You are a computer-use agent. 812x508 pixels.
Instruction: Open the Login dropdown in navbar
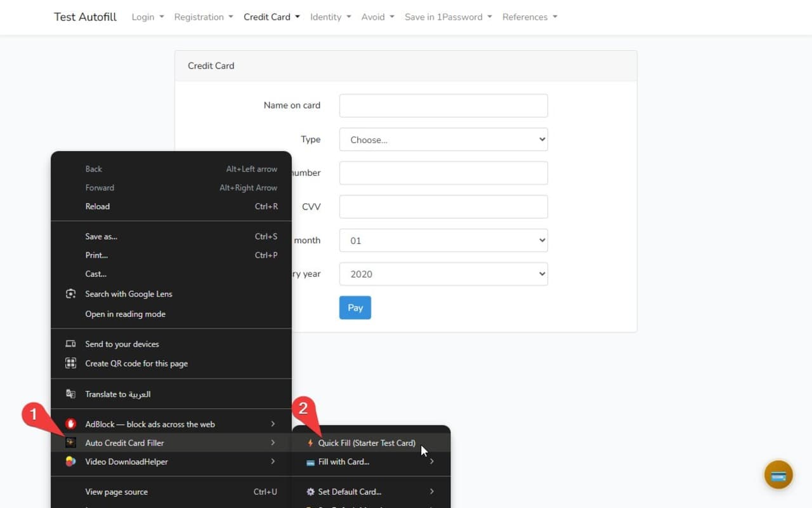(x=148, y=17)
